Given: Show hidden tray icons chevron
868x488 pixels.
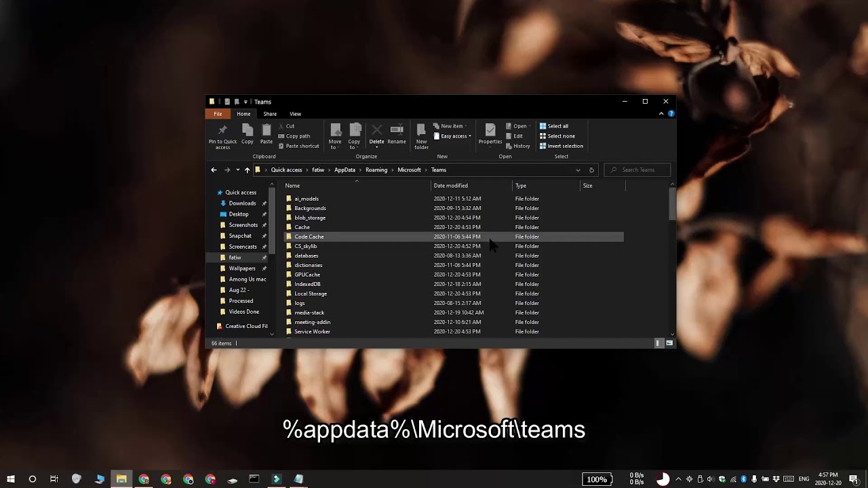Looking at the screenshot, I should pos(678,479).
